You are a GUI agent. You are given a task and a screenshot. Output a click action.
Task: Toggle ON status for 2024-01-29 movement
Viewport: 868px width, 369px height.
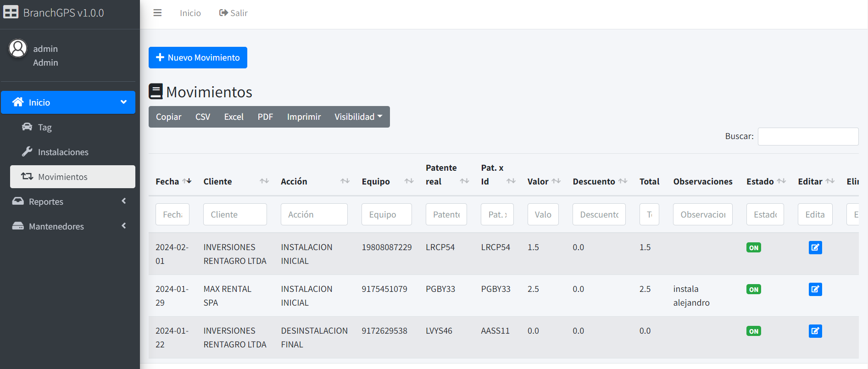tap(753, 290)
